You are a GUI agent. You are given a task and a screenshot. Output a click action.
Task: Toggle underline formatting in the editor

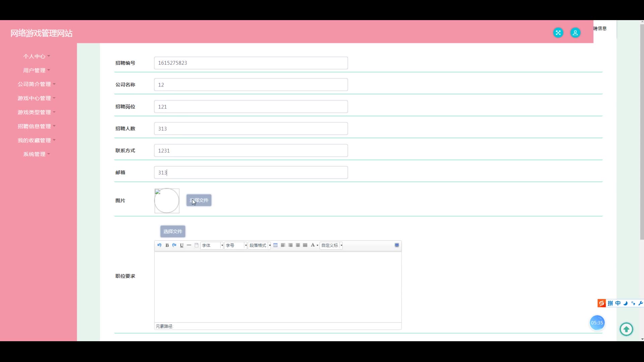click(x=182, y=245)
